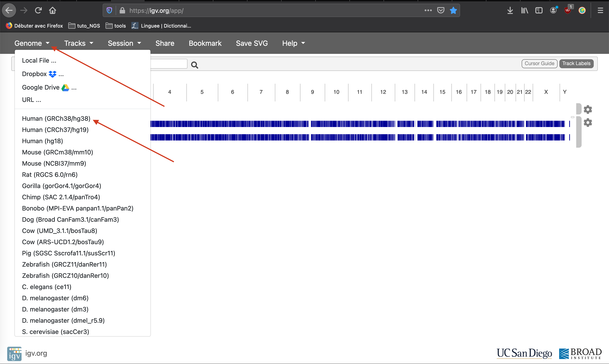Screen dimensions: 609x364
Task: Toggle the Cursor Guide button
Action: pos(539,64)
